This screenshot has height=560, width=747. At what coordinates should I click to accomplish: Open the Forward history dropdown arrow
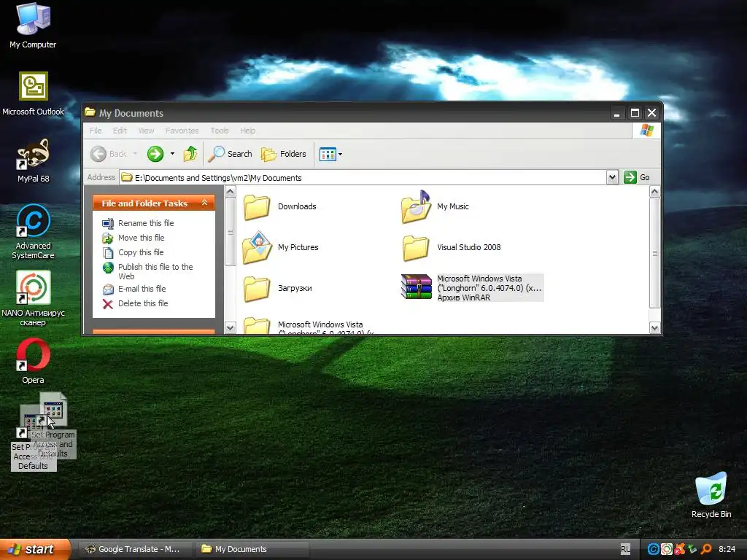[172, 154]
